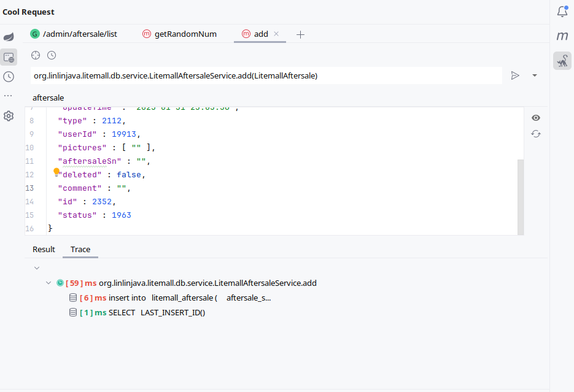Click the send request arrow icon

coord(515,75)
